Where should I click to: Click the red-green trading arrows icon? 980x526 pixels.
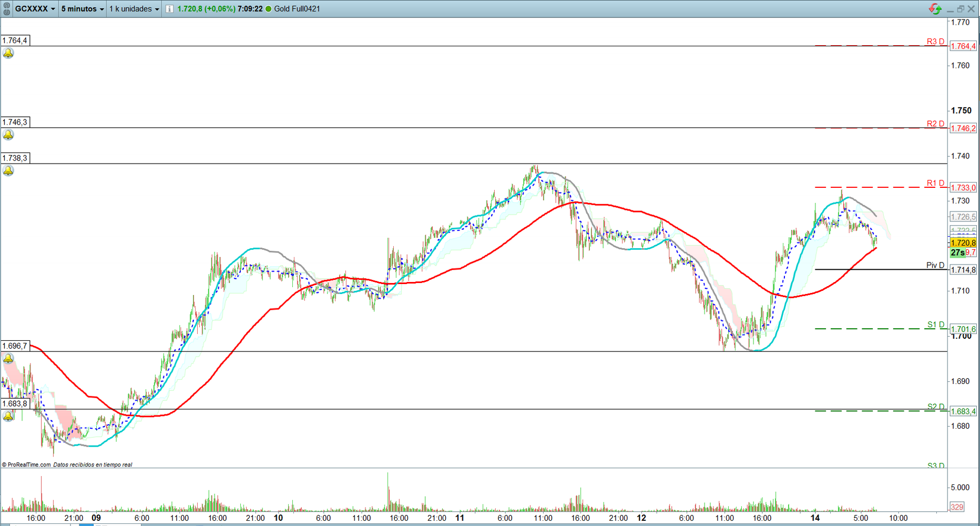[x=935, y=8]
